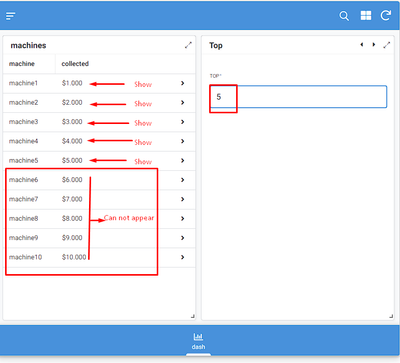Click the search magnifier icon
This screenshot has height=363, width=400.
tap(344, 16)
